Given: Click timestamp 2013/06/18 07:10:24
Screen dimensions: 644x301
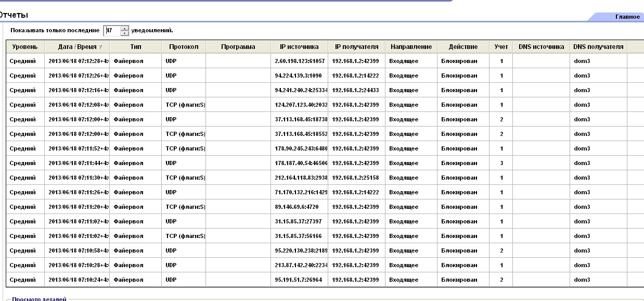Looking at the screenshot, I should [78, 280].
